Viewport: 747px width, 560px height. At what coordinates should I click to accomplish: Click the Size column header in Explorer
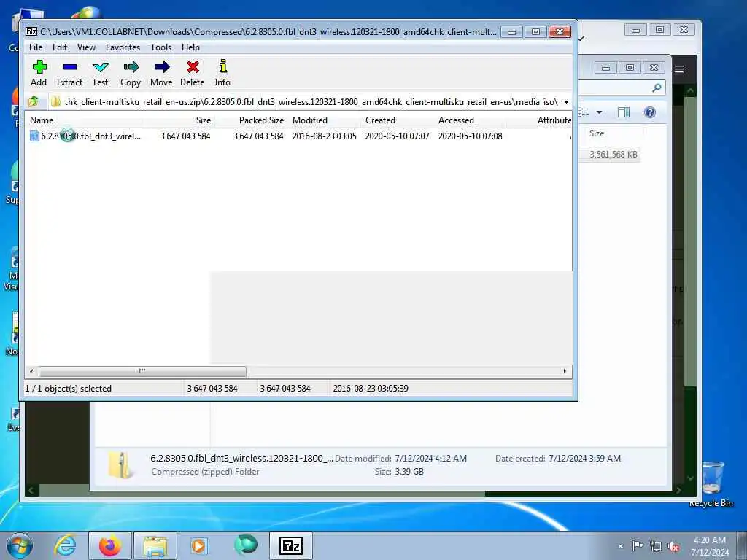[x=597, y=133]
